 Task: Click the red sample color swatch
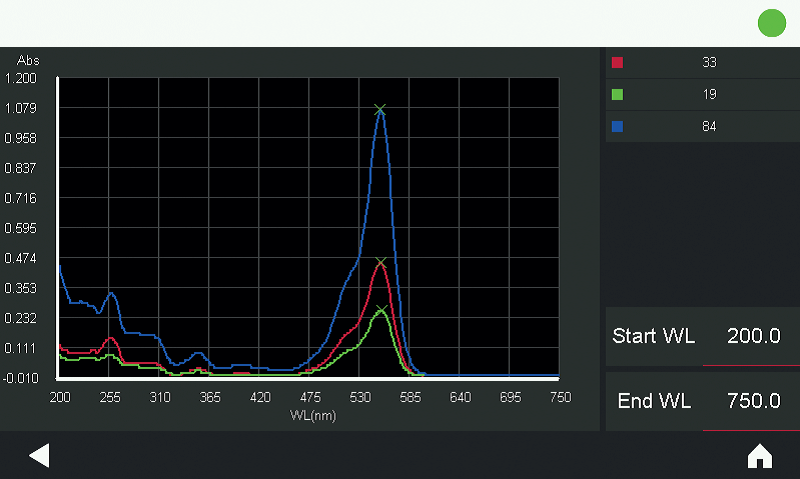tap(617, 63)
